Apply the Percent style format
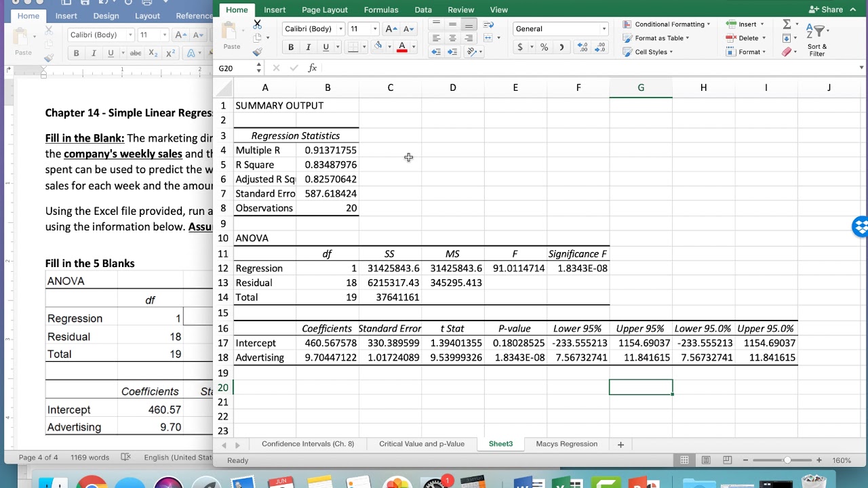Screen dimensions: 868x488 (x=544, y=47)
